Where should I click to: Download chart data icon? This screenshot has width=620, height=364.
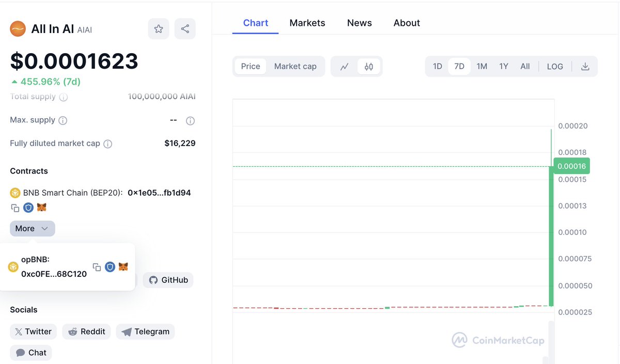coord(585,67)
